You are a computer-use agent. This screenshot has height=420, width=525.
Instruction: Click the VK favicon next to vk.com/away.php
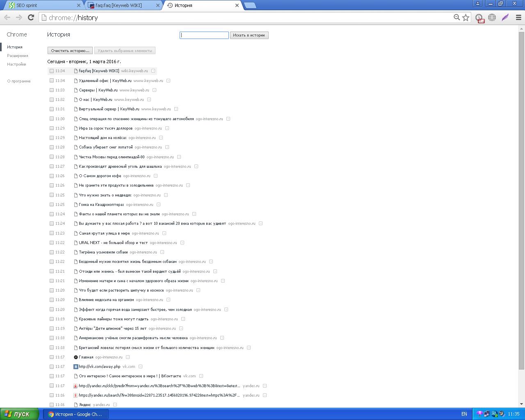click(x=75, y=367)
